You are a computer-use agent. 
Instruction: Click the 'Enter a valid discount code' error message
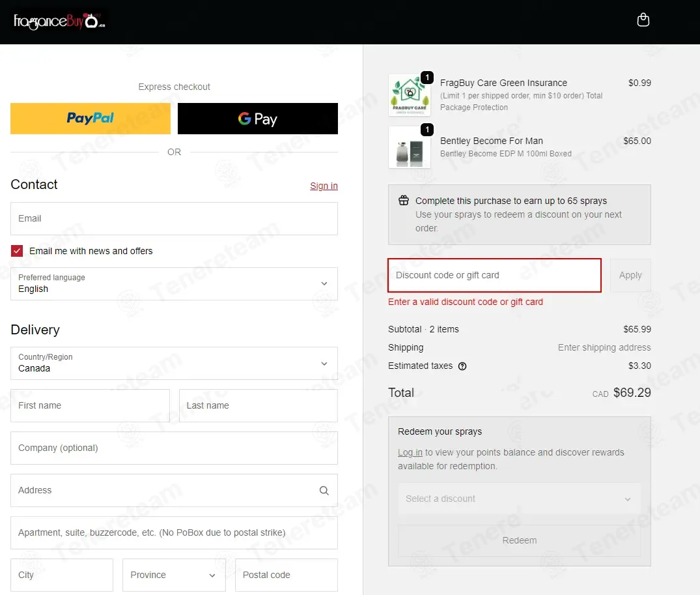(465, 302)
